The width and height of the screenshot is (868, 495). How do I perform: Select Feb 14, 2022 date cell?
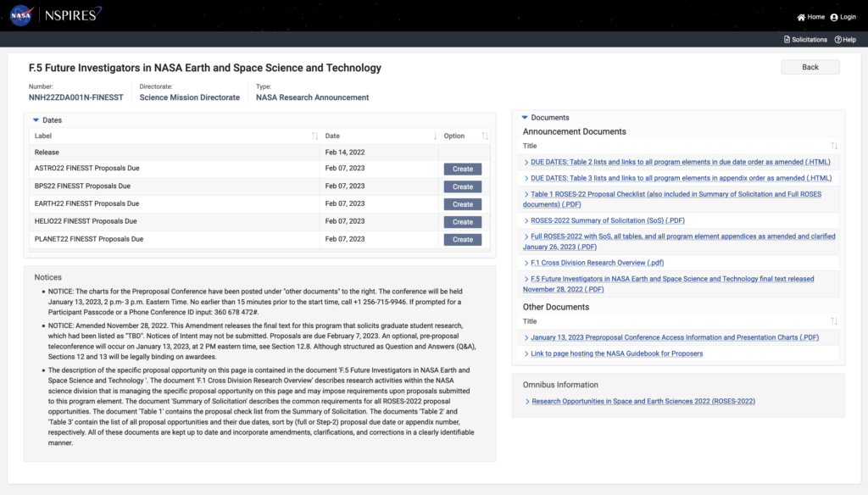345,153
